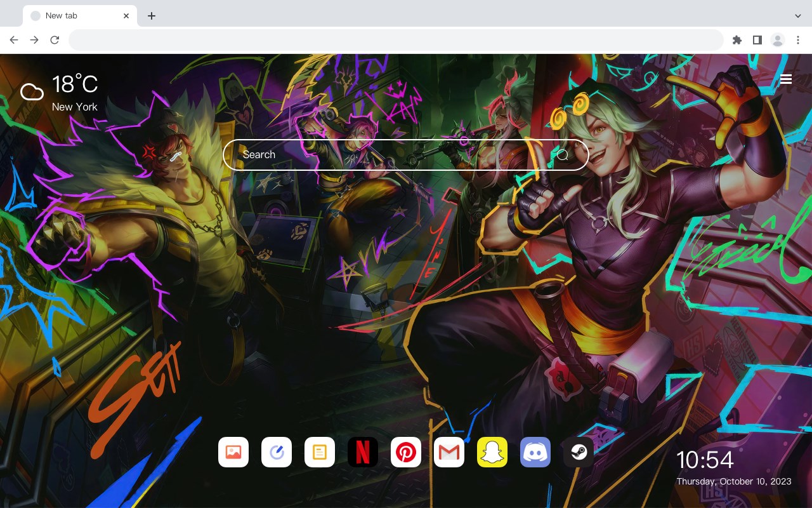
Task: Click the New York location label
Action: point(75,107)
